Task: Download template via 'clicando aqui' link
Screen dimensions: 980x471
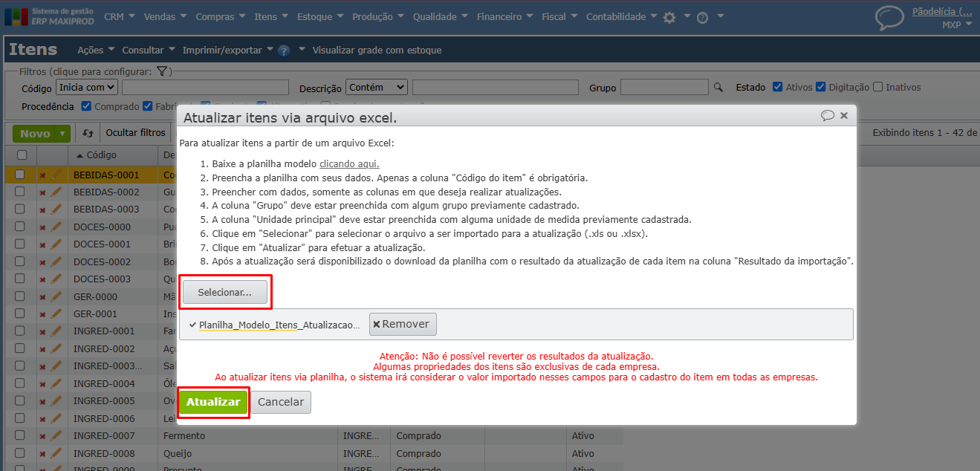Action: pyautogui.click(x=349, y=163)
